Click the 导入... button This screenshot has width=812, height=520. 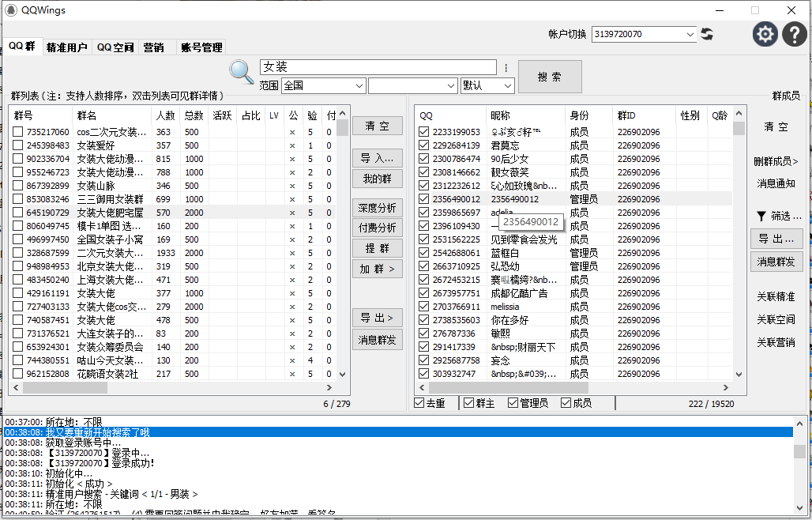coord(378,158)
